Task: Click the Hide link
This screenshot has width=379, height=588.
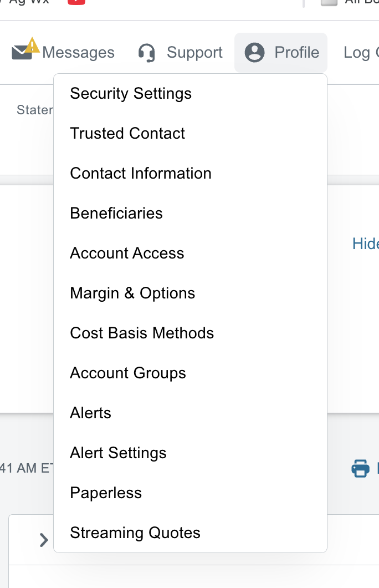Action: pyautogui.click(x=366, y=244)
